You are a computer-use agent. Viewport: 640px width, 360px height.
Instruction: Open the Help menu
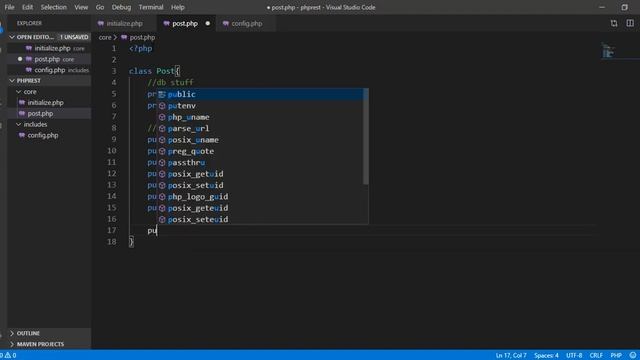coord(178,7)
